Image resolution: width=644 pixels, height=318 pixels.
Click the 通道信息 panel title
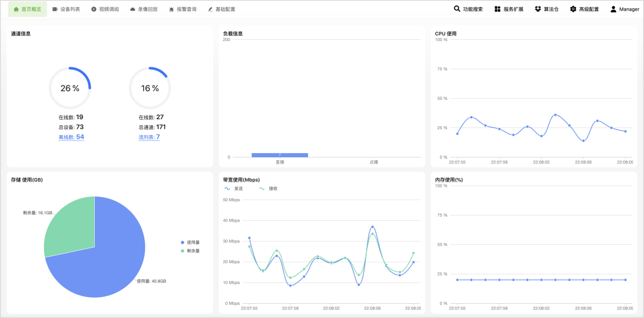tap(20, 34)
